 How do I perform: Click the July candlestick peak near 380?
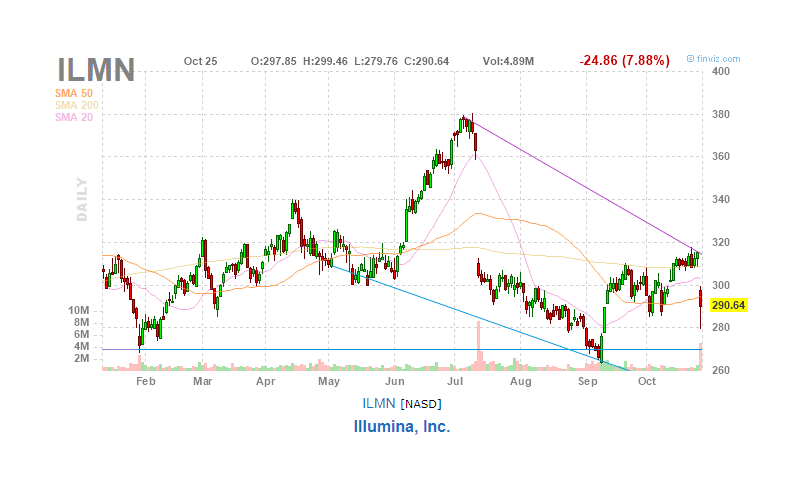click(x=466, y=124)
